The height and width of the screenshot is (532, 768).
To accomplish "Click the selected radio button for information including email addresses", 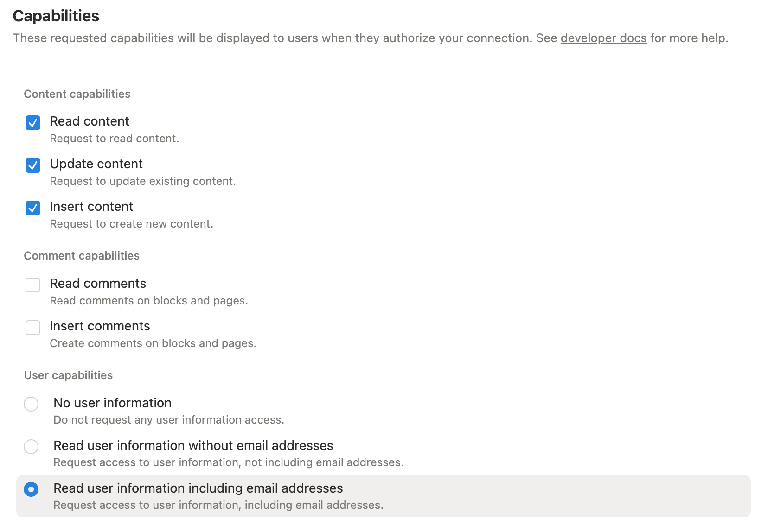I will click(31, 489).
